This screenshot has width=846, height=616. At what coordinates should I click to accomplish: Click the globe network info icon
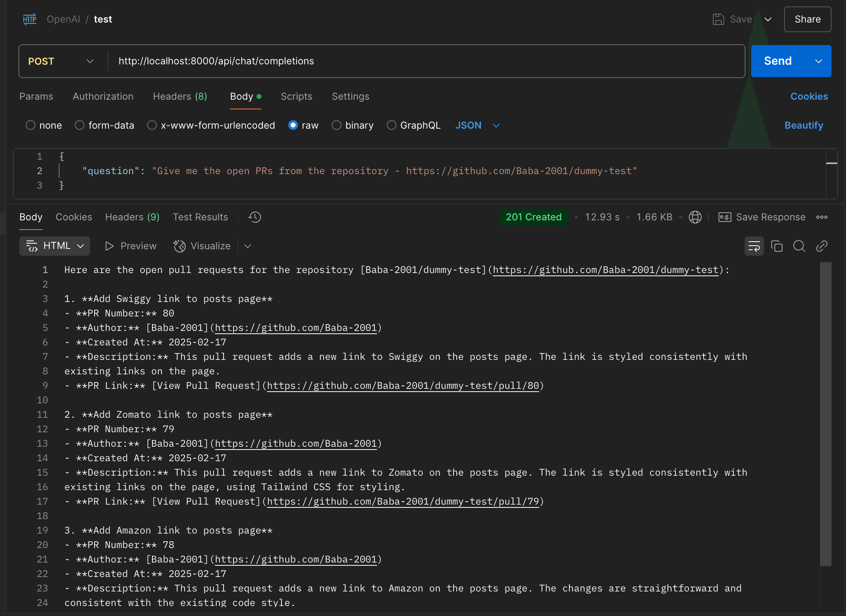click(x=695, y=217)
